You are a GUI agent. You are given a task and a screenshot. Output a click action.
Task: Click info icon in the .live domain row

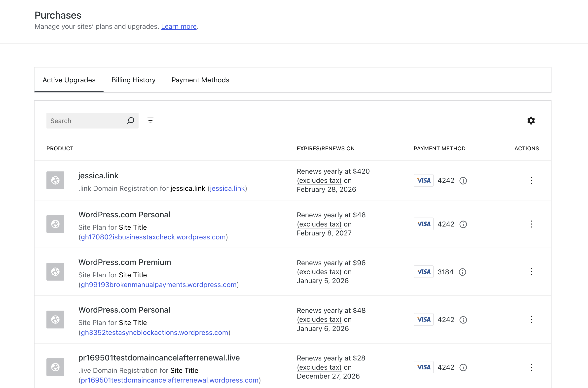pyautogui.click(x=463, y=367)
